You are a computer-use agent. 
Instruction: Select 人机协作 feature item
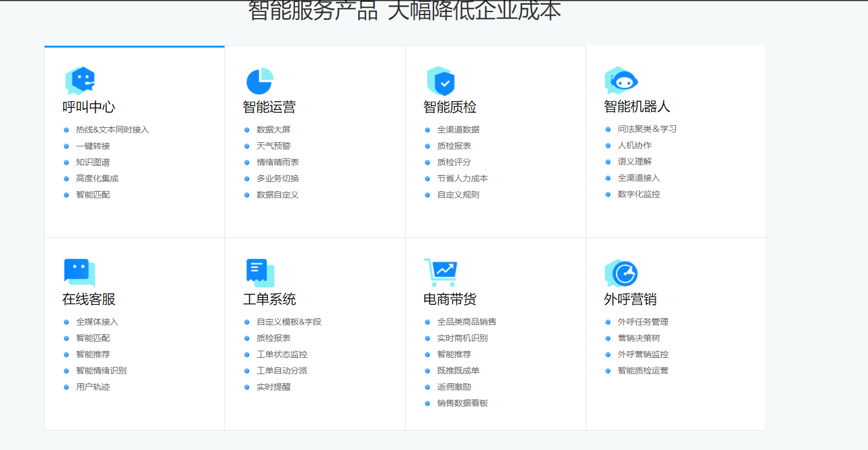(634, 145)
